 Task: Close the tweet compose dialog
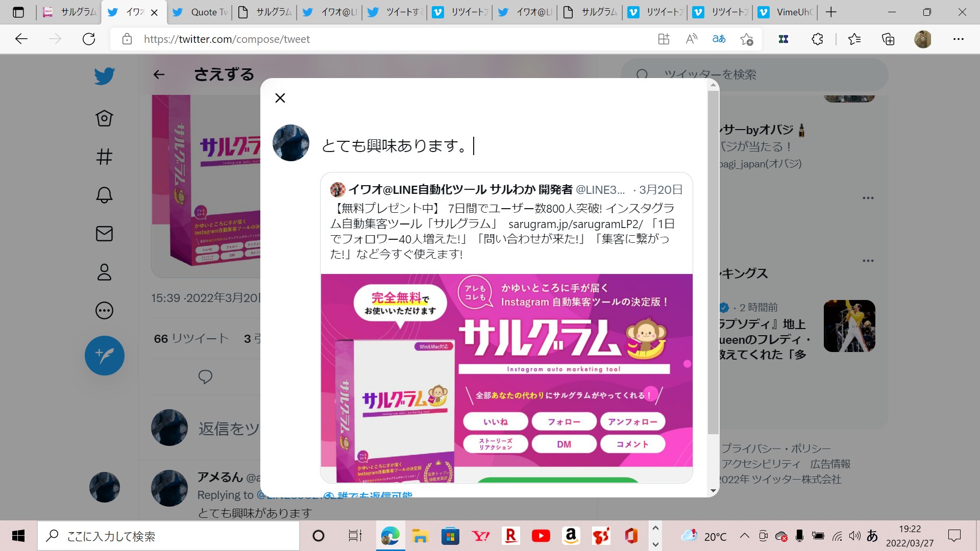(280, 98)
